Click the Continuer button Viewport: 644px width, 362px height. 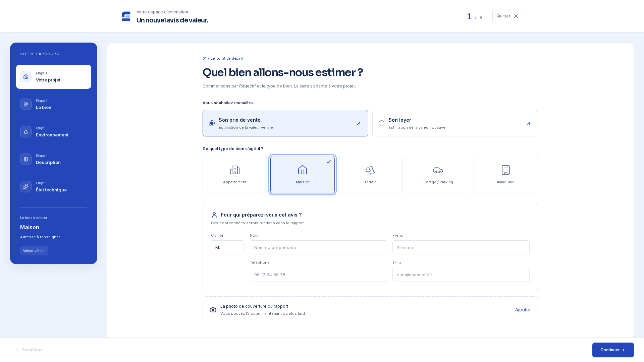613,350
